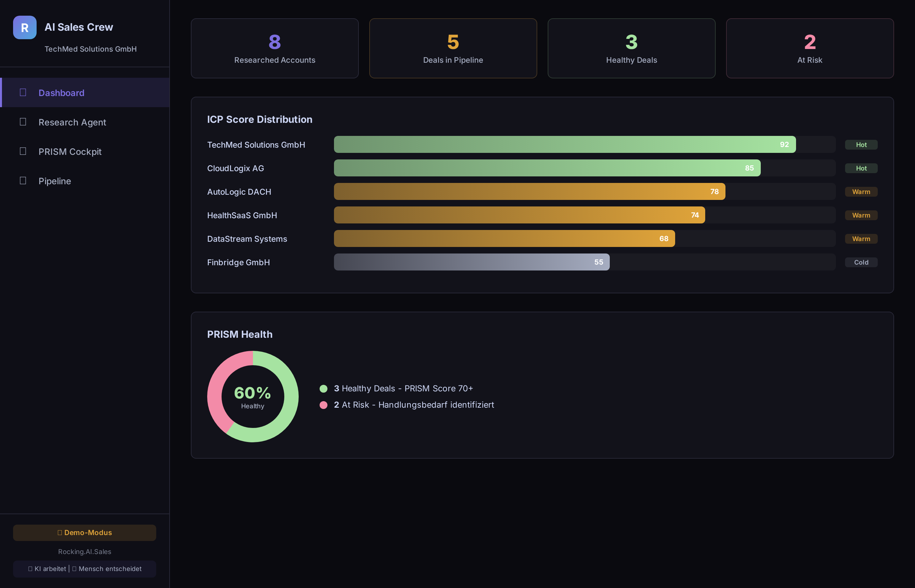
Task: Click the PRISM Health donut chart
Action: point(252,396)
